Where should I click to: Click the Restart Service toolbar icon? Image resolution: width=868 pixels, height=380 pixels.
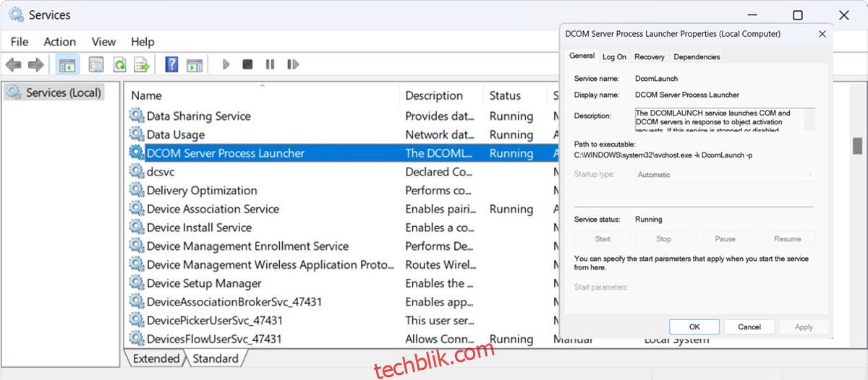(x=293, y=64)
